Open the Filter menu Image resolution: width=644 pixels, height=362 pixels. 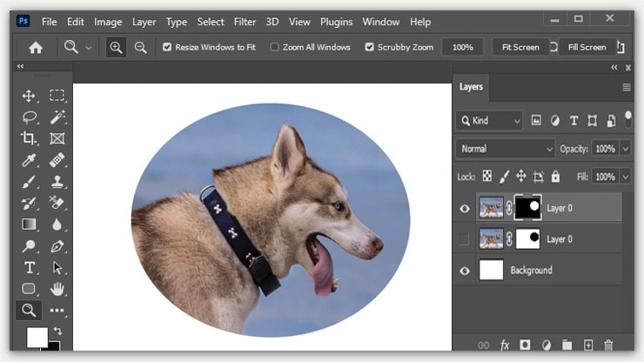[x=245, y=22]
